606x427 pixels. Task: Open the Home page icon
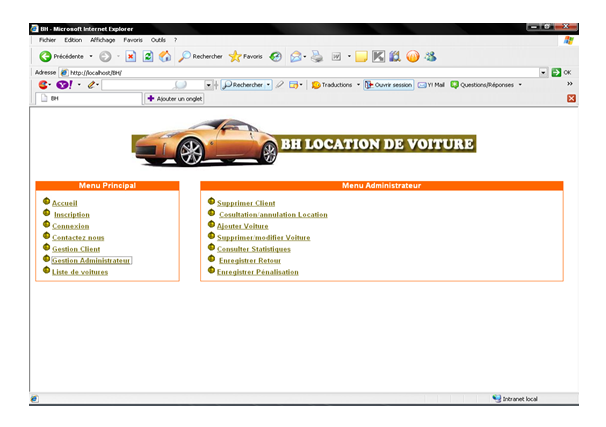pyautogui.click(x=165, y=56)
